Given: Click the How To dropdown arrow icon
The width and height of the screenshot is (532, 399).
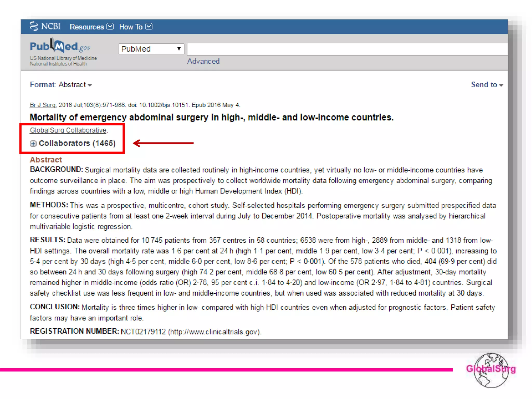Looking at the screenshot, I should (x=149, y=26).
